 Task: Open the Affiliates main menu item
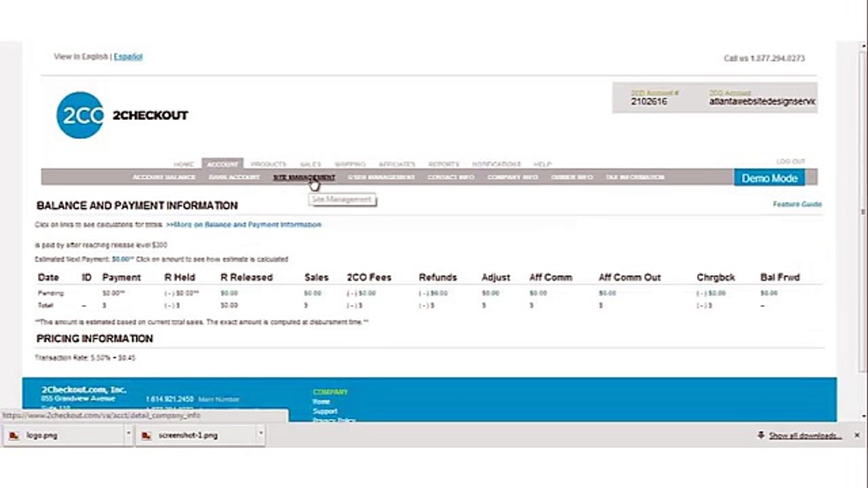pyautogui.click(x=397, y=164)
